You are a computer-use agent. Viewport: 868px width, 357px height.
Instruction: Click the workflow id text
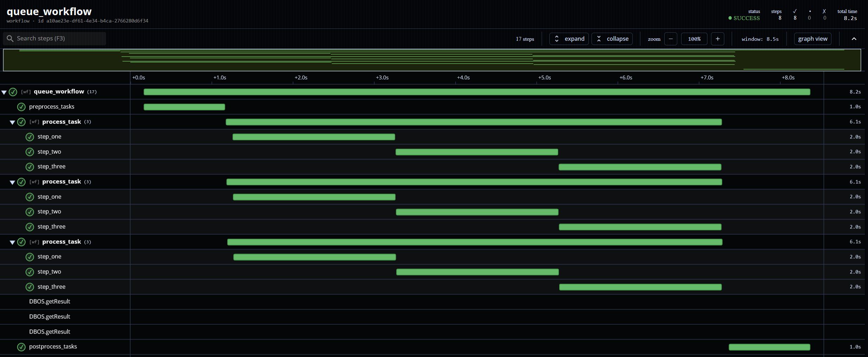(x=93, y=21)
